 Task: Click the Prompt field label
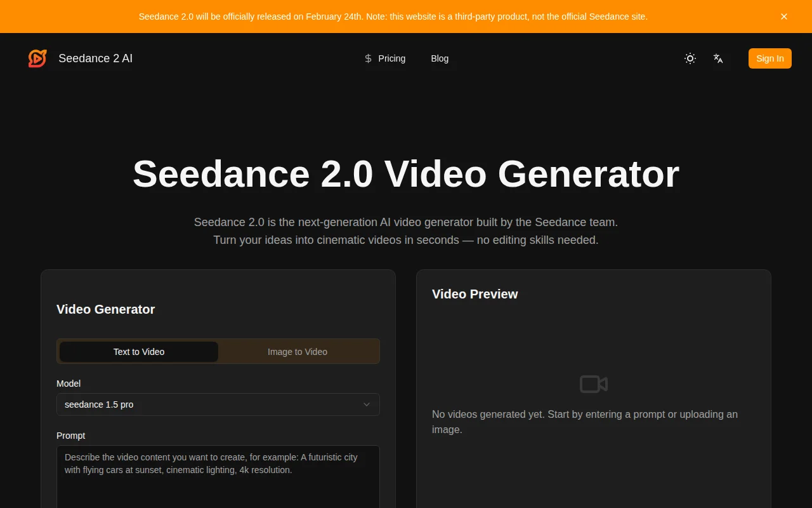[71, 436]
